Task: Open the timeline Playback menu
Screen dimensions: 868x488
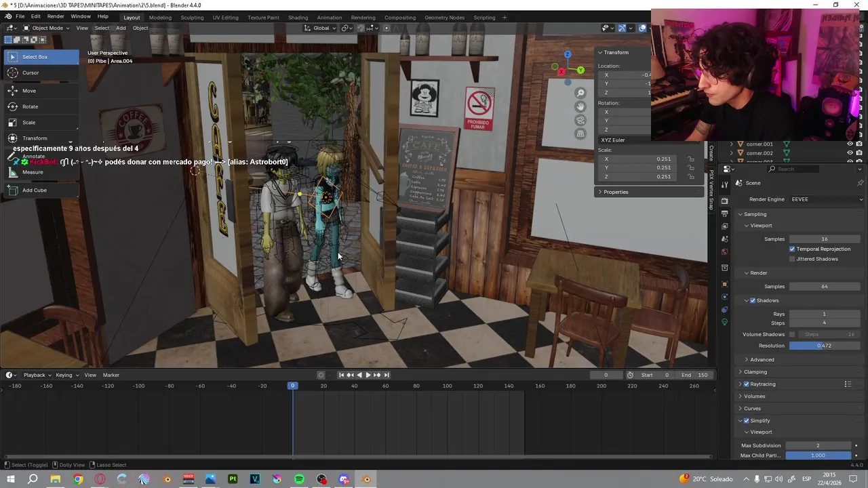Action: 37,375
